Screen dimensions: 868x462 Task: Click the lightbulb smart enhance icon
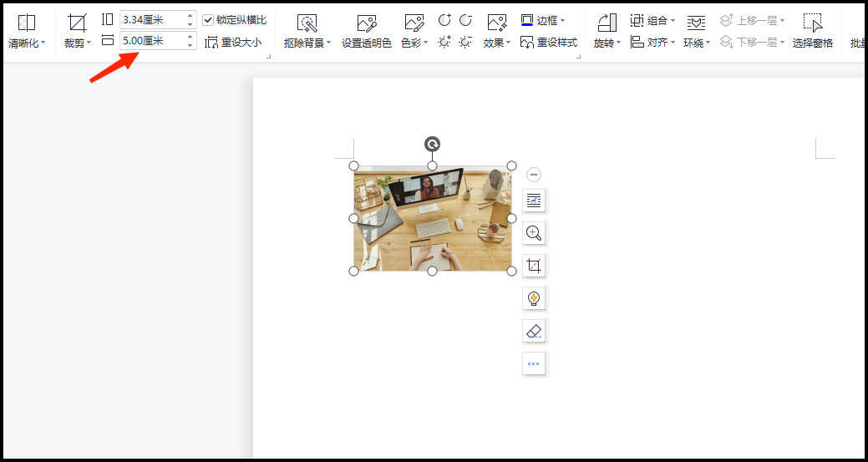[534, 298]
